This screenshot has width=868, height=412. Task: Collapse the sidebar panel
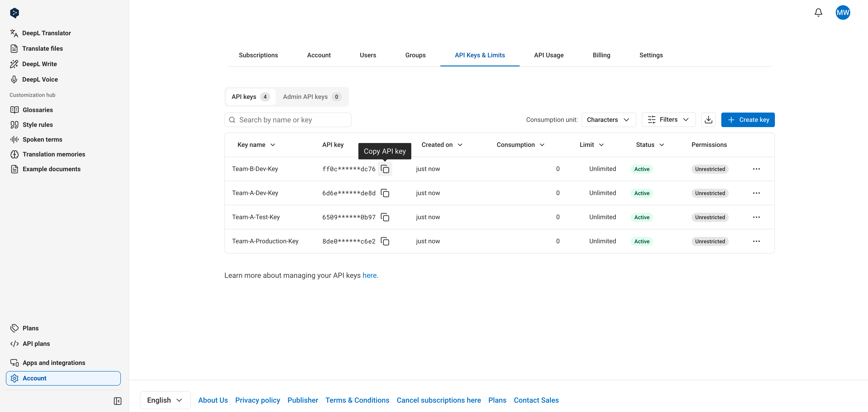(x=118, y=401)
